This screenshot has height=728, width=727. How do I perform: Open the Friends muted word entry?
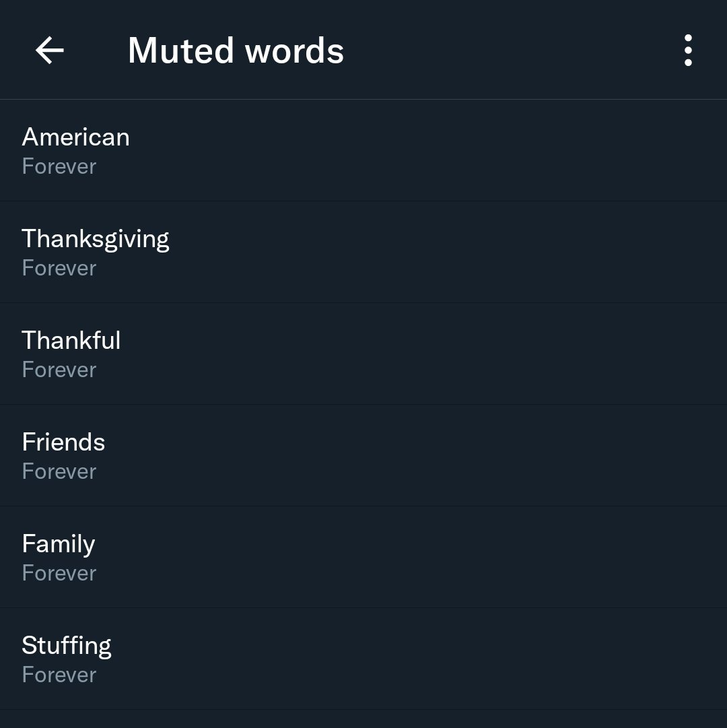[63, 442]
